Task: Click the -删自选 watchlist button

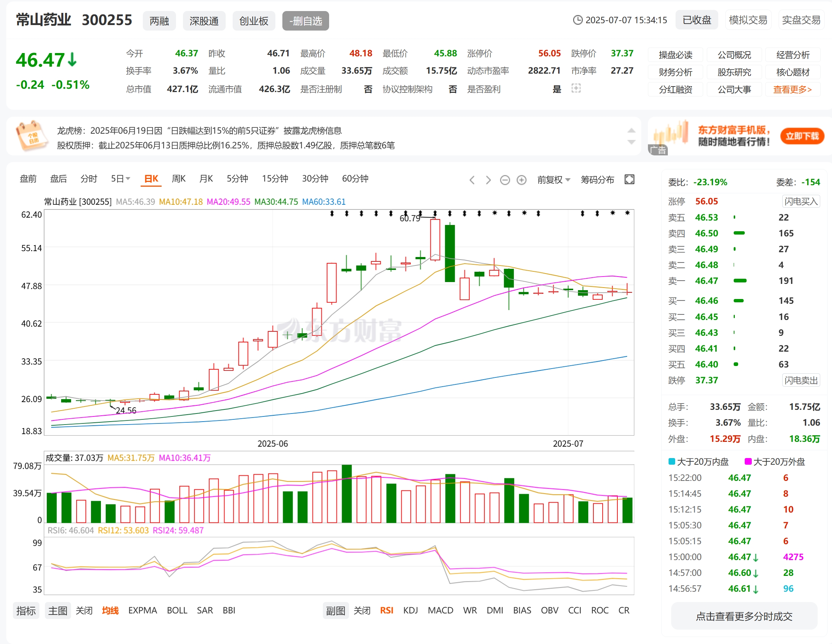Action: (x=306, y=21)
